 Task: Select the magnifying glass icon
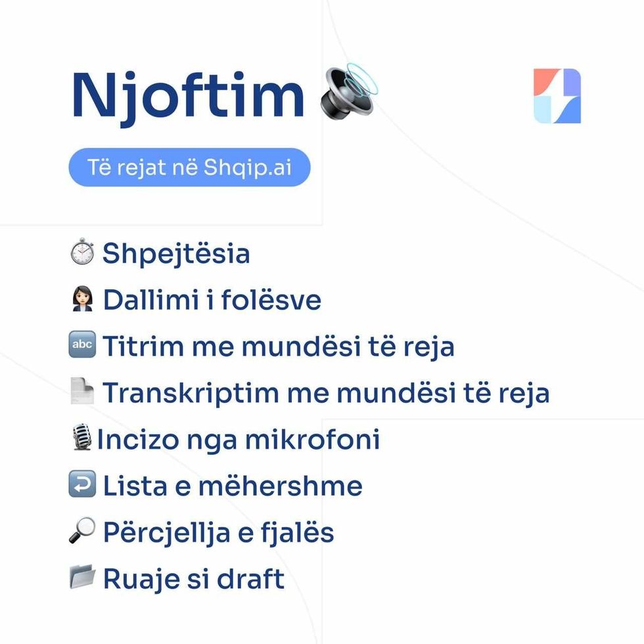[82, 532]
